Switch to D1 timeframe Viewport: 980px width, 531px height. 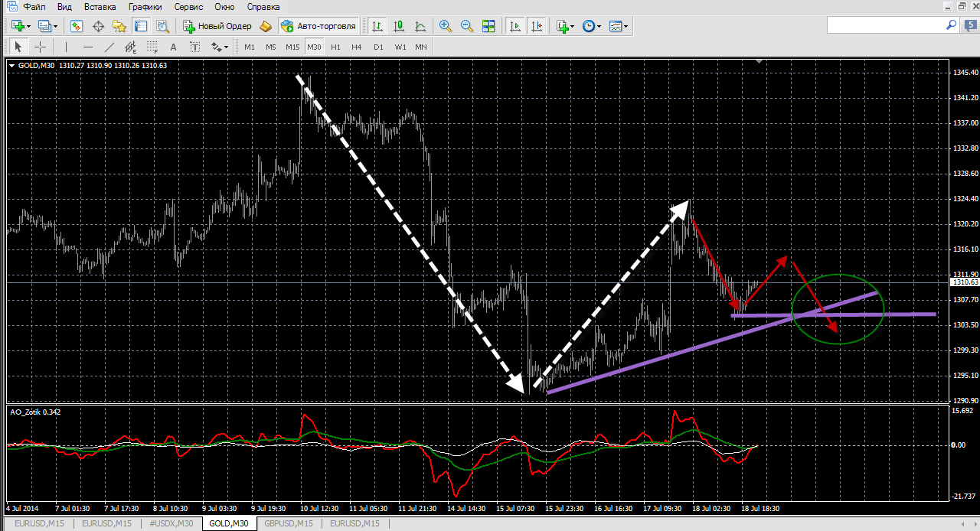(x=378, y=47)
